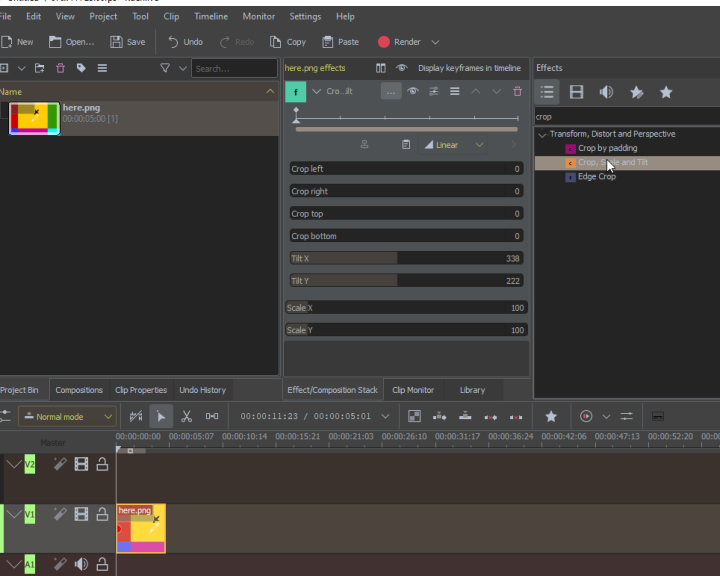Select the Edge Crop effect
The image size is (720, 576).
(x=596, y=177)
